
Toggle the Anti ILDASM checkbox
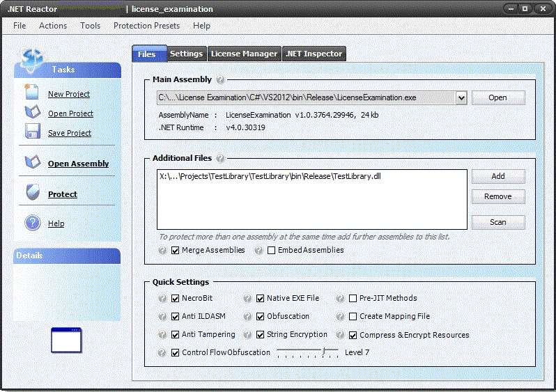pyautogui.click(x=175, y=316)
